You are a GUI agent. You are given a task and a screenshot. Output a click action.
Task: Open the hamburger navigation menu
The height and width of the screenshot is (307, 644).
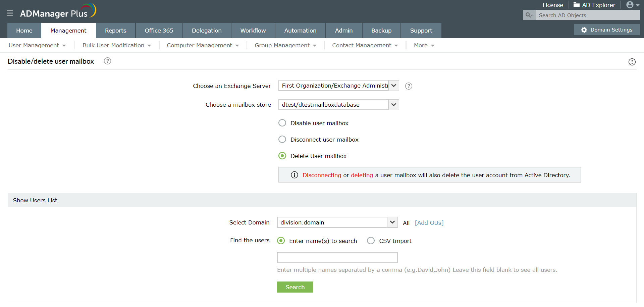tap(9, 13)
